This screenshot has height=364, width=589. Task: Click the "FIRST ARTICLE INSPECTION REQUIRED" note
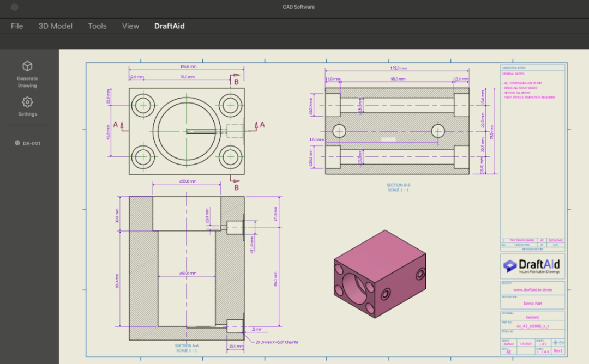pos(529,97)
